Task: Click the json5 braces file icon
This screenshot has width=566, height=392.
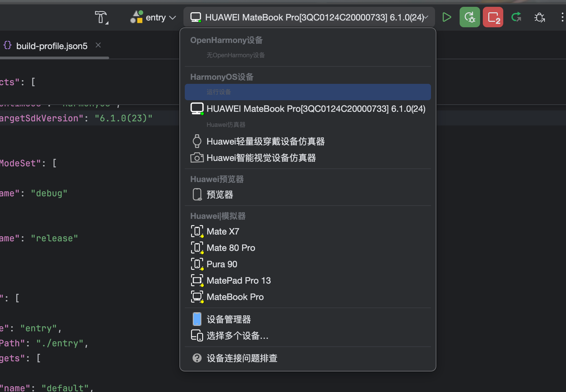Action: pyautogui.click(x=8, y=45)
